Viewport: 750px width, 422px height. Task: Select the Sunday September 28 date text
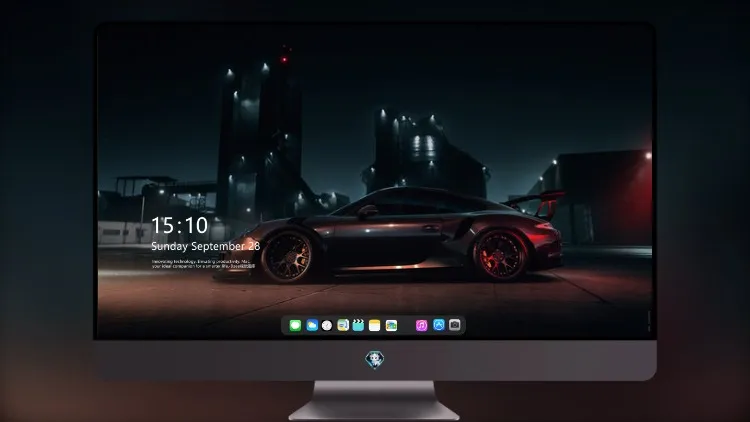tap(206, 246)
